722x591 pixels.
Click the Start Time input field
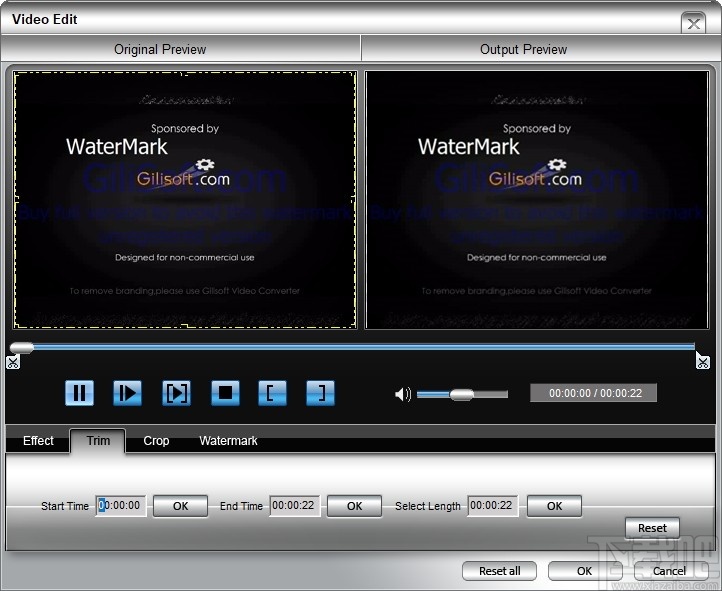tap(121, 506)
